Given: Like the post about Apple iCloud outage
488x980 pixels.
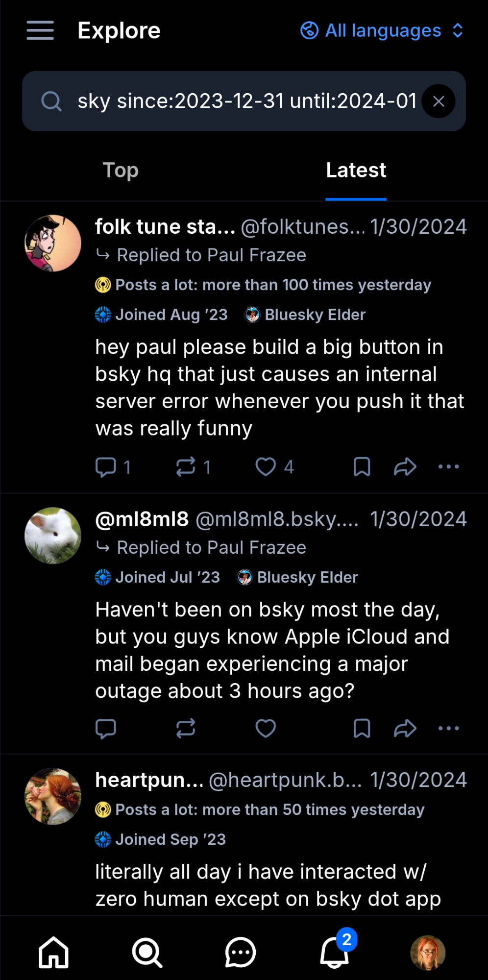Looking at the screenshot, I should pyautogui.click(x=266, y=729).
